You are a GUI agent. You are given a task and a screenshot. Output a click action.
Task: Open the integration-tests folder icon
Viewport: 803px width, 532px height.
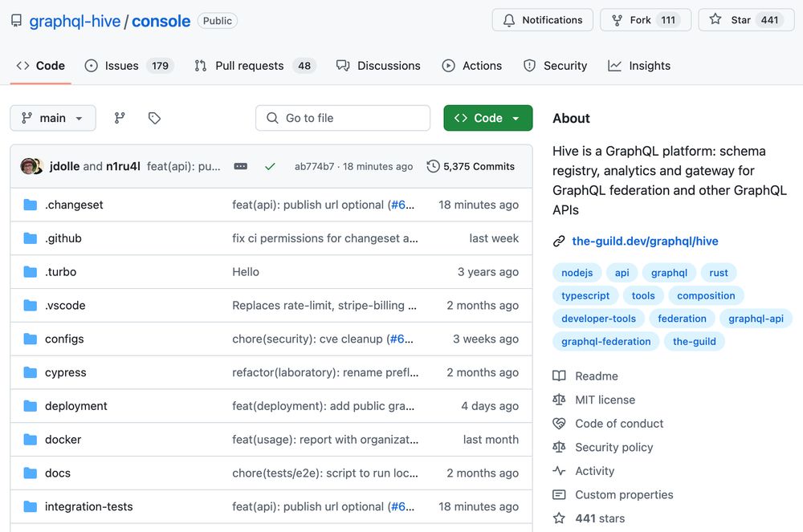click(31, 506)
